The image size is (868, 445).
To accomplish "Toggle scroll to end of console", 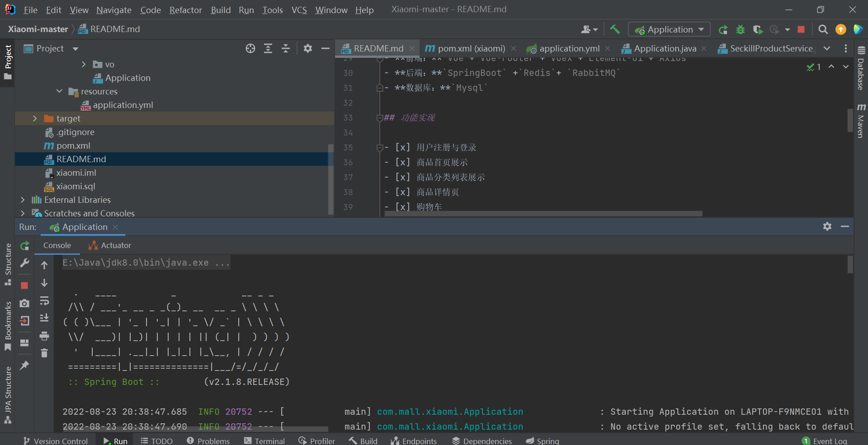I will [x=44, y=318].
